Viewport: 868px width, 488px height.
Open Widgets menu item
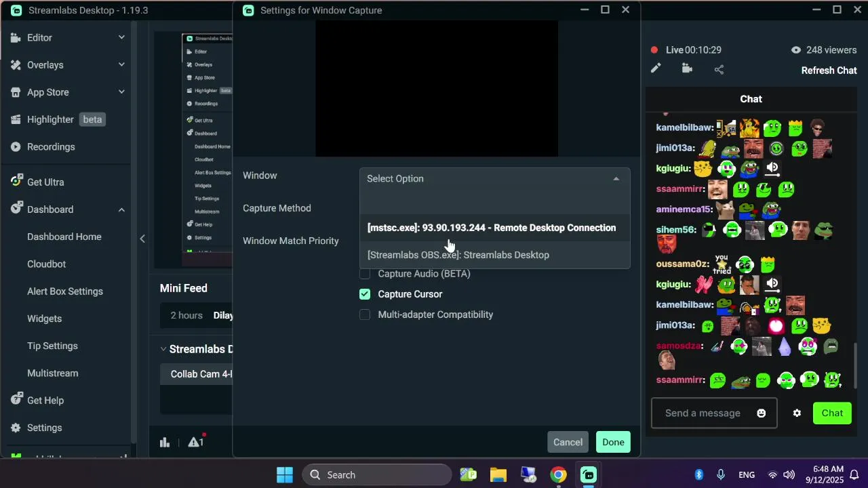coord(44,319)
